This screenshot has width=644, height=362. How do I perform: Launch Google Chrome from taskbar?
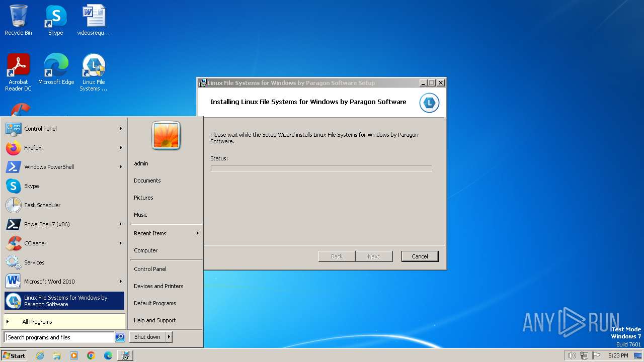point(91,355)
